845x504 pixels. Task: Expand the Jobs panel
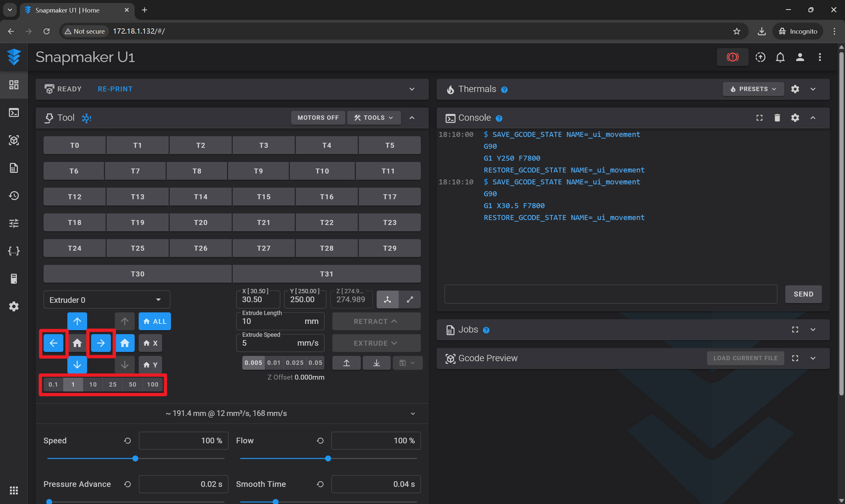[812, 330]
